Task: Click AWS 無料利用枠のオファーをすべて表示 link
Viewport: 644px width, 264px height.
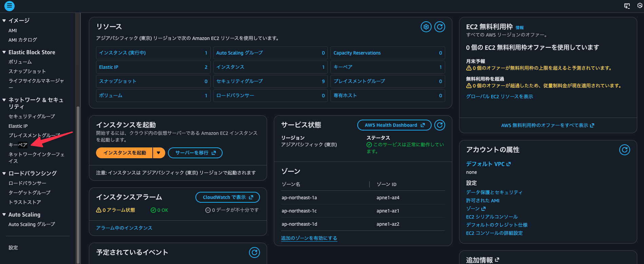Action: pos(548,125)
